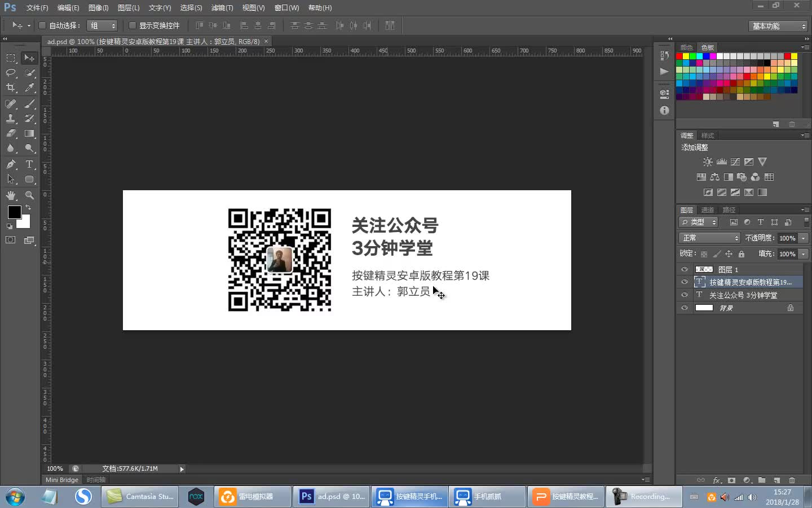Select the Horizontal Type tool
The width and height of the screenshot is (812, 508).
(x=29, y=164)
